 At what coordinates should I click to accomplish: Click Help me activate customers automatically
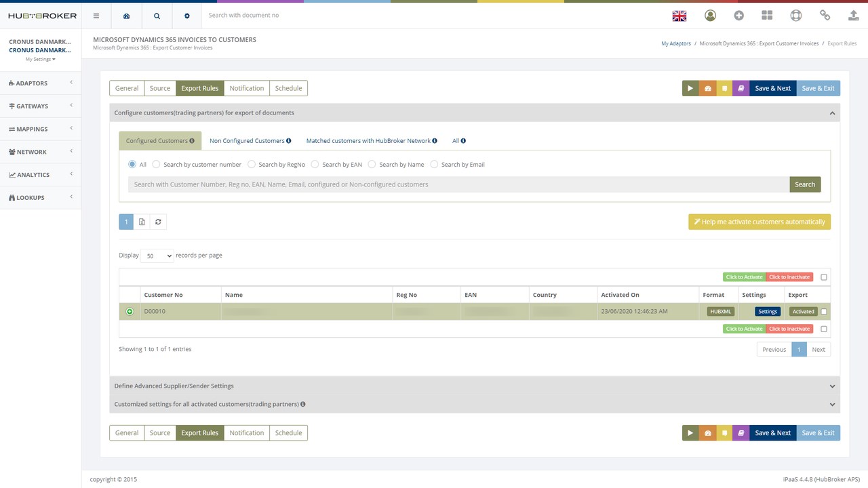759,222
